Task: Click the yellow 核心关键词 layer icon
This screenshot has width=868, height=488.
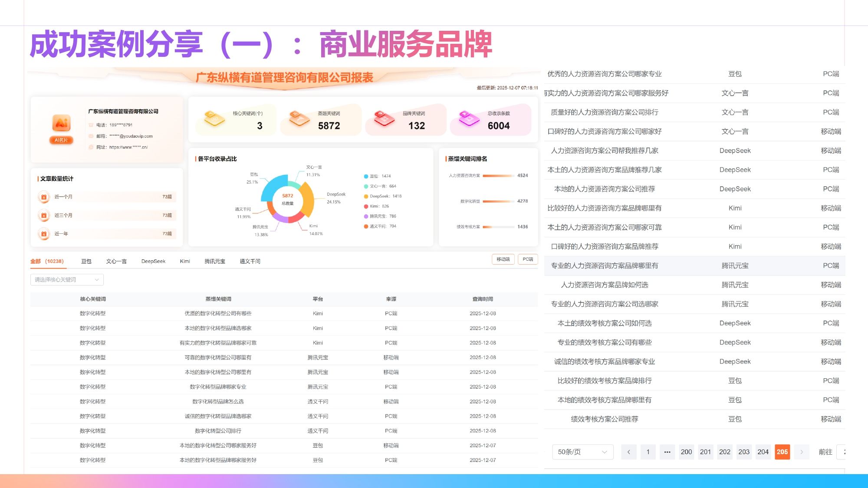Action: pos(214,118)
